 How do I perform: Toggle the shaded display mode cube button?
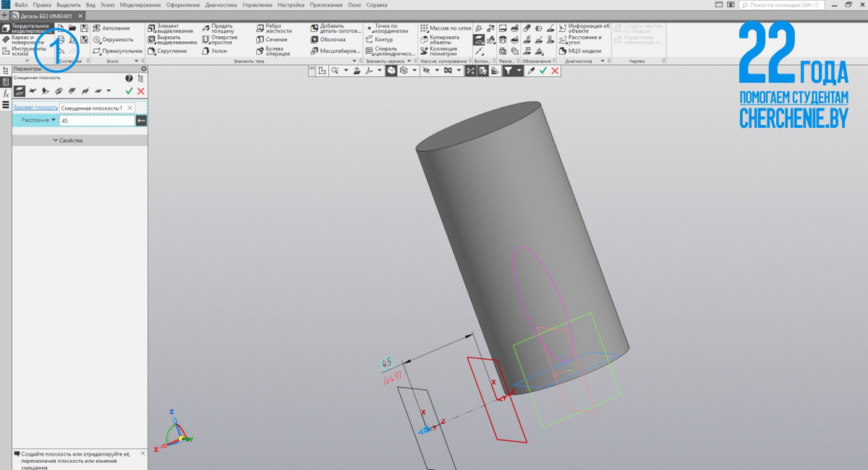click(x=391, y=71)
